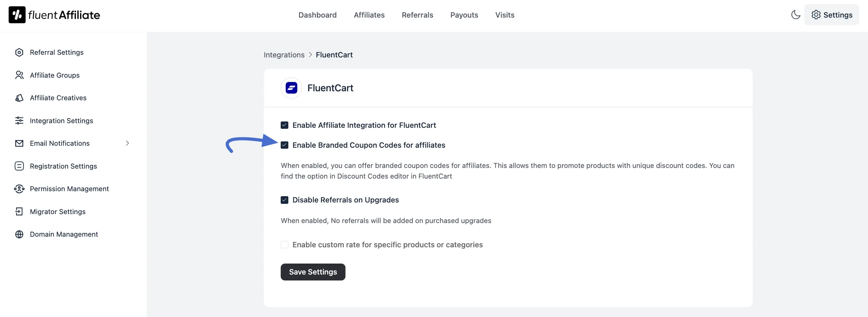Screen dimensions: 868x317
Task: Uncheck Disable Referrals on Upgrades
Action: tap(284, 200)
